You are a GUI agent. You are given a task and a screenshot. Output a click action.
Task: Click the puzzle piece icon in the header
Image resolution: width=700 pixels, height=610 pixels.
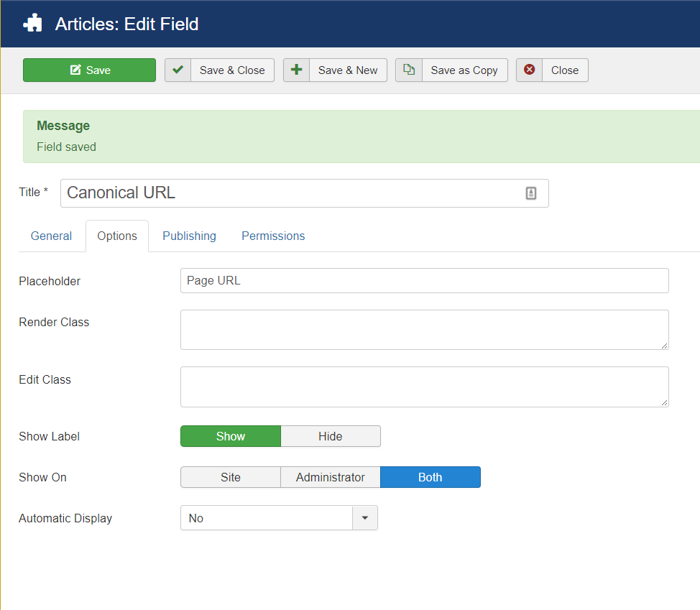(32, 23)
